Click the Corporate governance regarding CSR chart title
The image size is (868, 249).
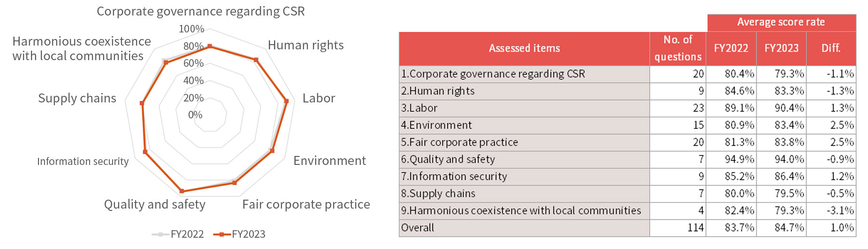tap(201, 11)
